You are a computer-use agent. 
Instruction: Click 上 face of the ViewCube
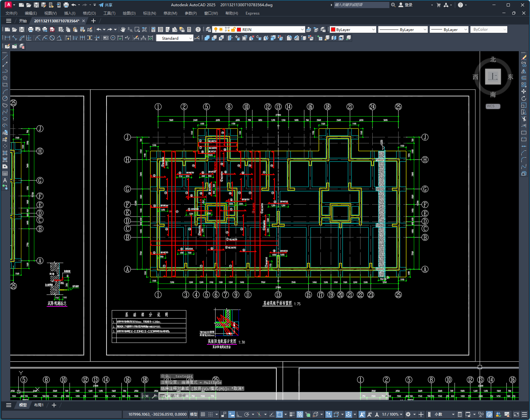coord(493,77)
